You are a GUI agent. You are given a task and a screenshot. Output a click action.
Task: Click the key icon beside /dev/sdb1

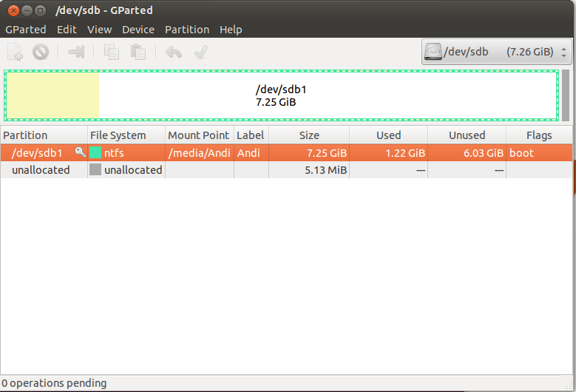pos(80,152)
